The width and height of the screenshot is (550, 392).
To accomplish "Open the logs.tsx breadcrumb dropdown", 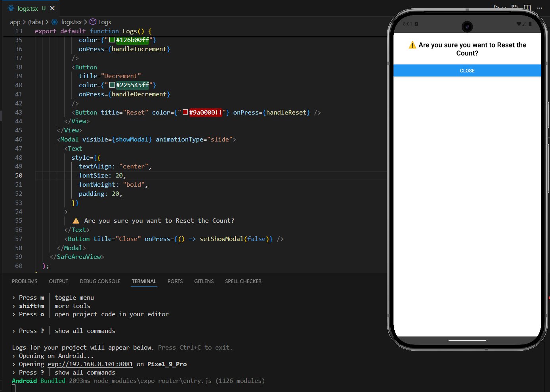I will pyautogui.click(x=71, y=22).
